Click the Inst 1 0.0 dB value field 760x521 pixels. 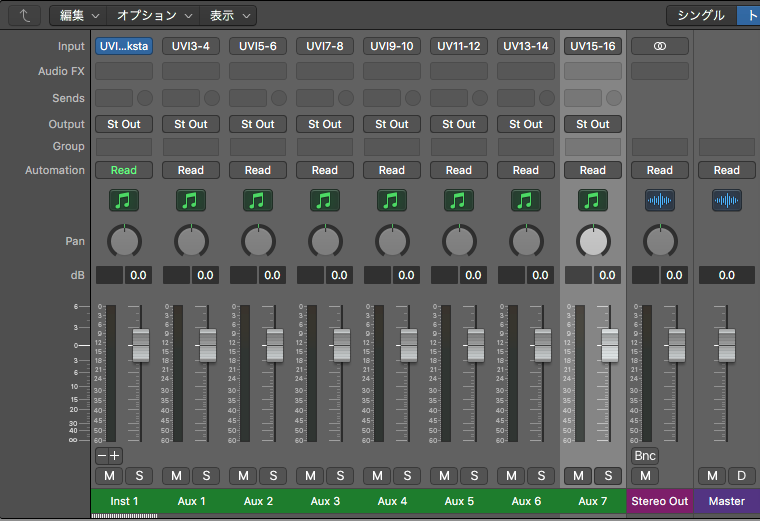pos(139,275)
